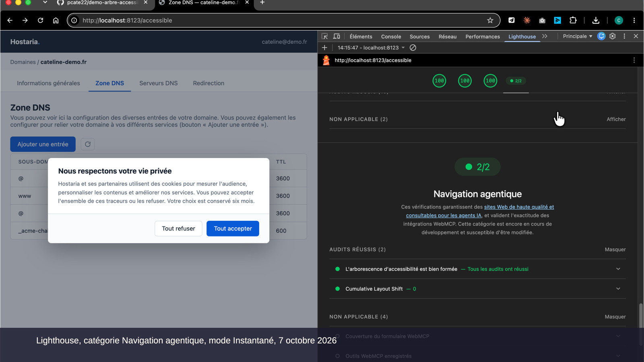
Task: Click the camera extension icon in toolbar
Action: [542, 20]
